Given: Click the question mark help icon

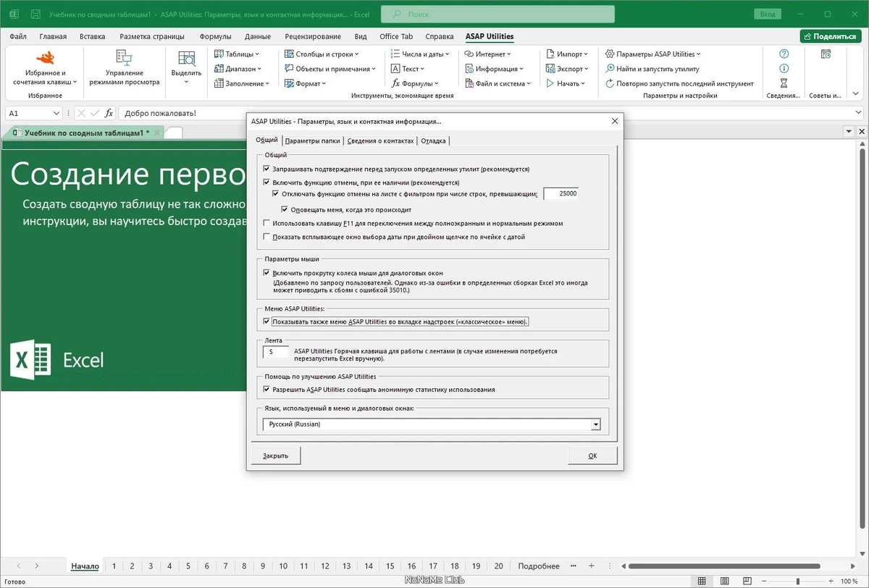Looking at the screenshot, I should pos(784,54).
